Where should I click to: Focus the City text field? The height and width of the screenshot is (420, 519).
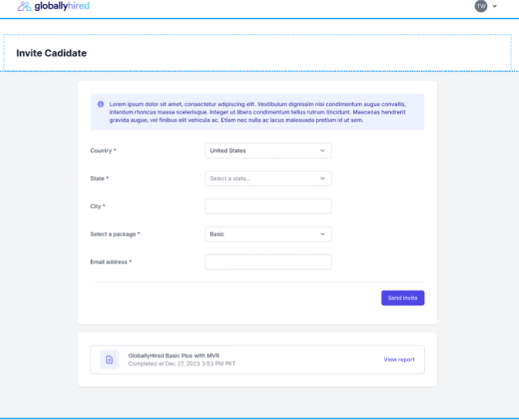(x=268, y=206)
